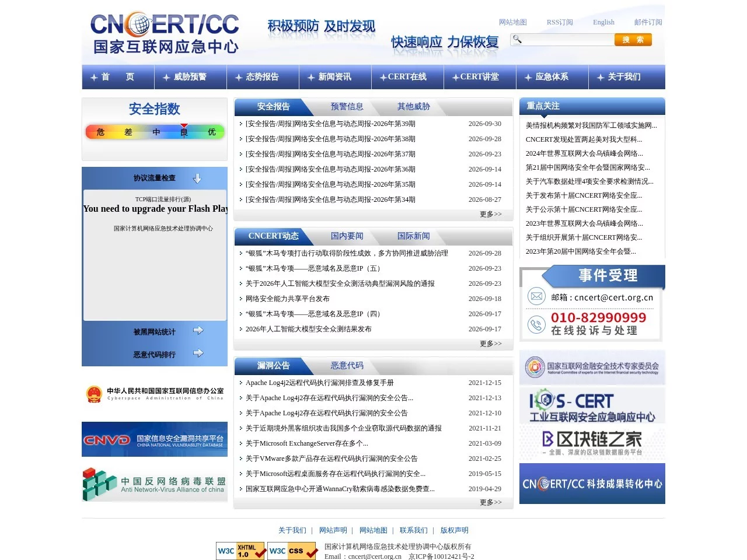The image size is (747, 560).
Task: Switch to the 其他威胁 tab
Action: tap(413, 107)
